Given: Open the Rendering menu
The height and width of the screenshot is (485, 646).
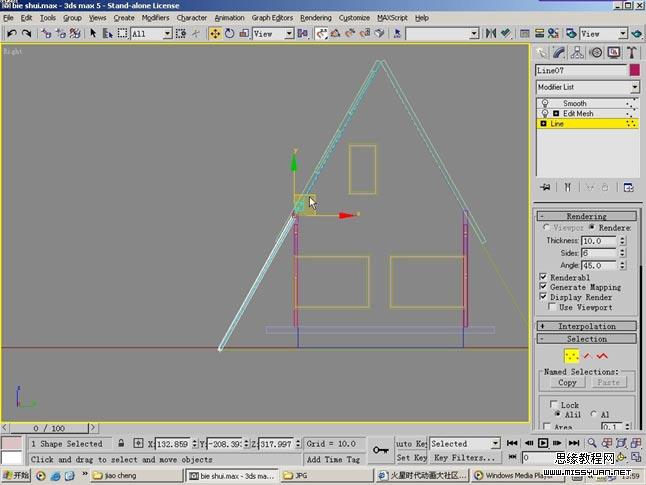Looking at the screenshot, I should pyautogui.click(x=316, y=18).
